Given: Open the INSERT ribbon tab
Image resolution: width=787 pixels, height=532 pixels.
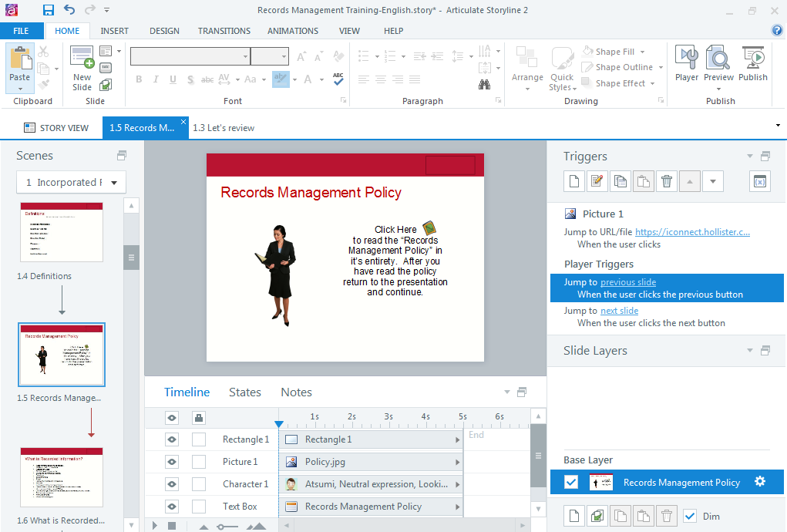Looking at the screenshot, I should [x=114, y=31].
